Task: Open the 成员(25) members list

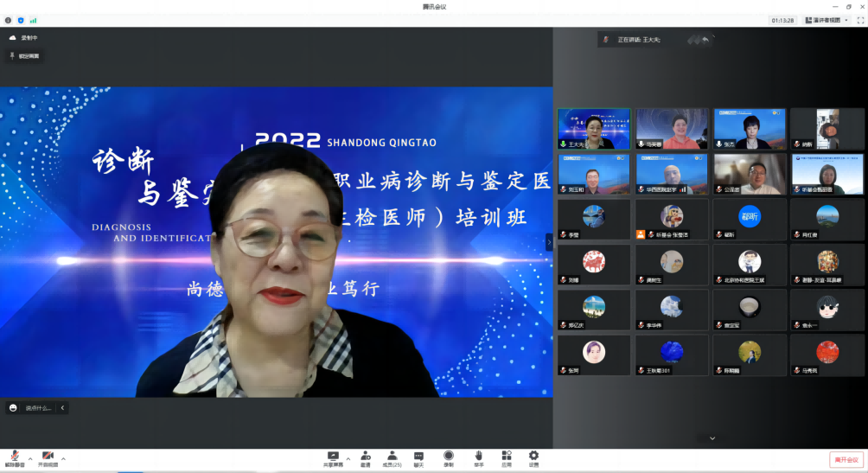Action: (392, 456)
